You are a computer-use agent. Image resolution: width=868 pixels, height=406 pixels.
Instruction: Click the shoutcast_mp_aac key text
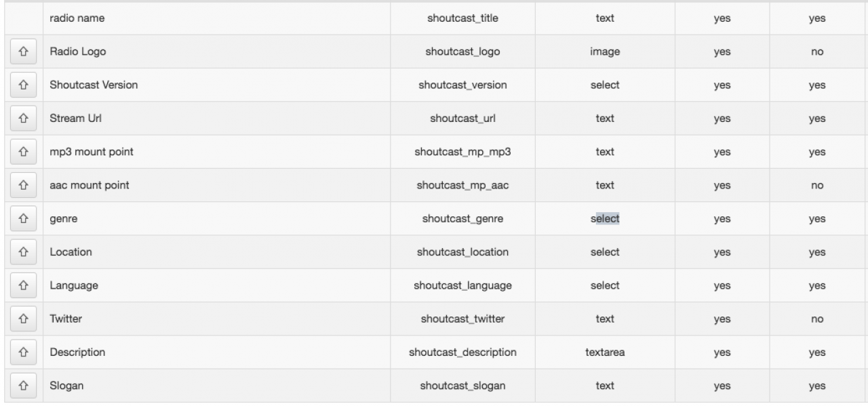pyautogui.click(x=463, y=185)
